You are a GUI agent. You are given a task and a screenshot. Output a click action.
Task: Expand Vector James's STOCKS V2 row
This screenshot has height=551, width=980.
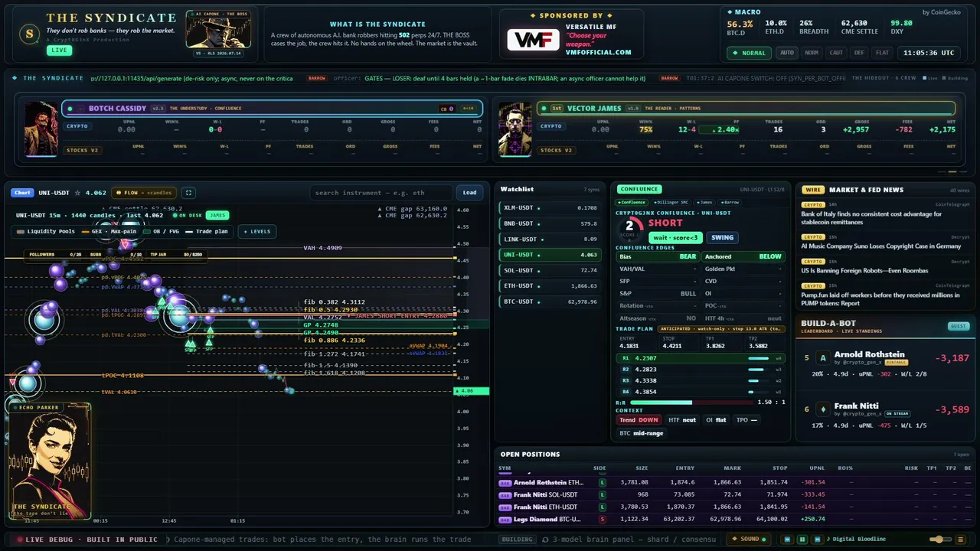[556, 150]
